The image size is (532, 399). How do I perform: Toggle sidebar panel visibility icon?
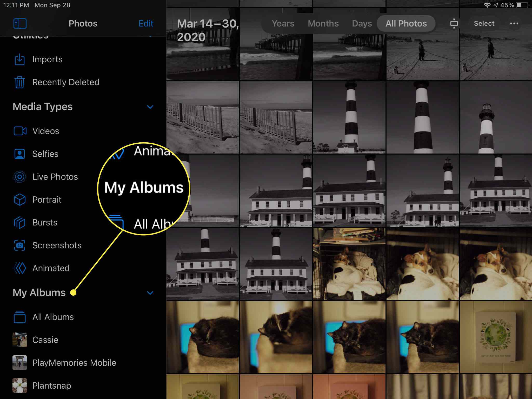pos(20,23)
